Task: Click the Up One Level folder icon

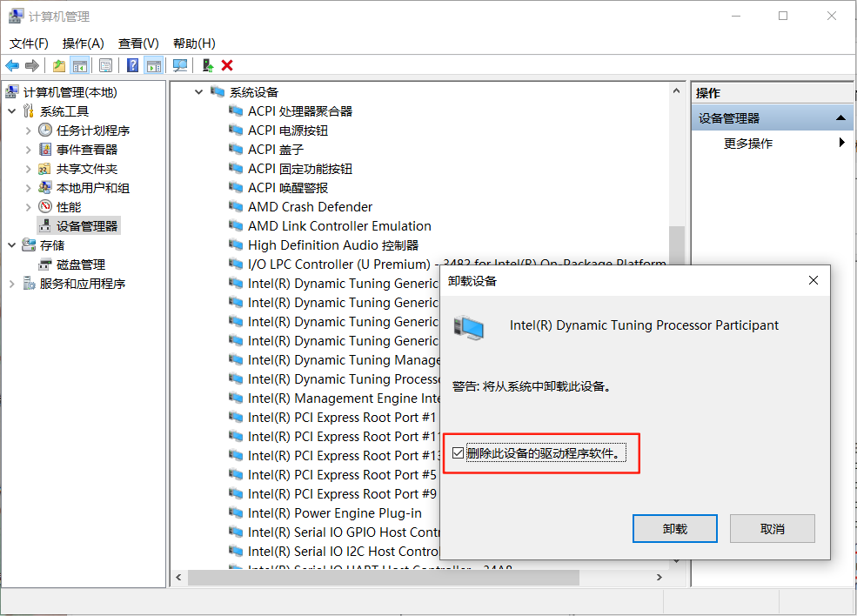Action: click(x=58, y=65)
